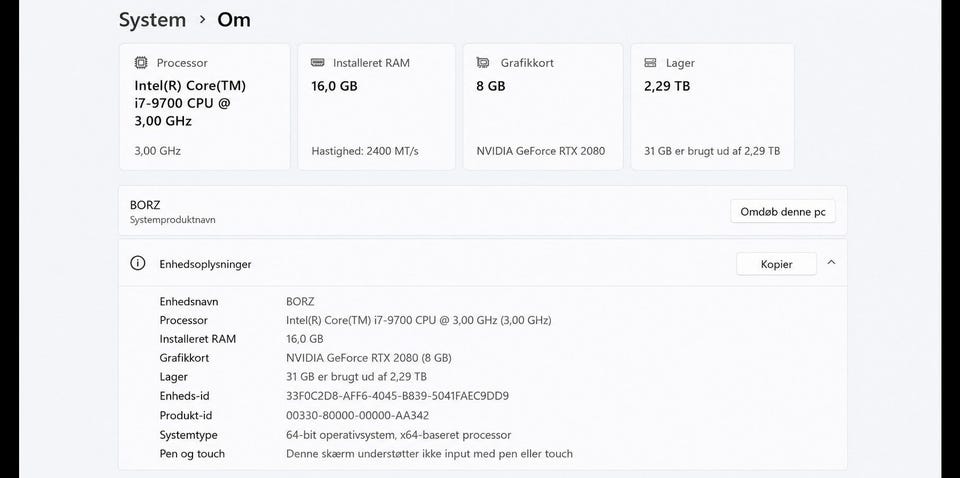The height and width of the screenshot is (478, 960).
Task: Click the Processor chip icon
Action: click(141, 62)
